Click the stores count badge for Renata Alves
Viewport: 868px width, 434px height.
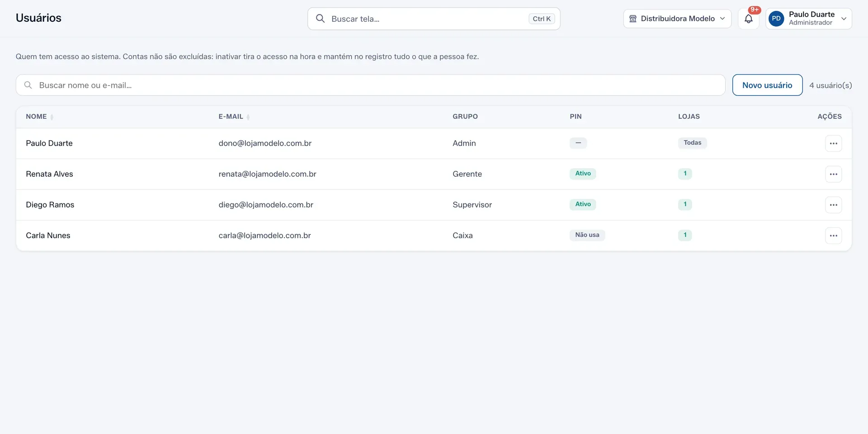(685, 174)
